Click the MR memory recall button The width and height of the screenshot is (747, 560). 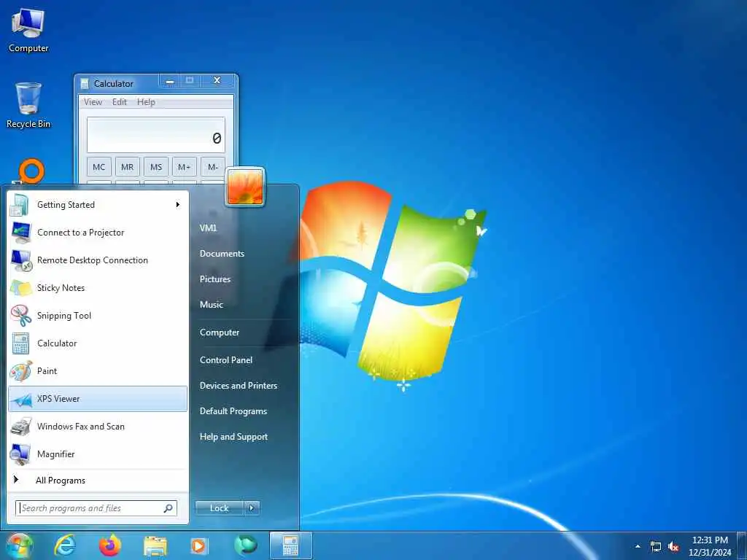tap(127, 167)
